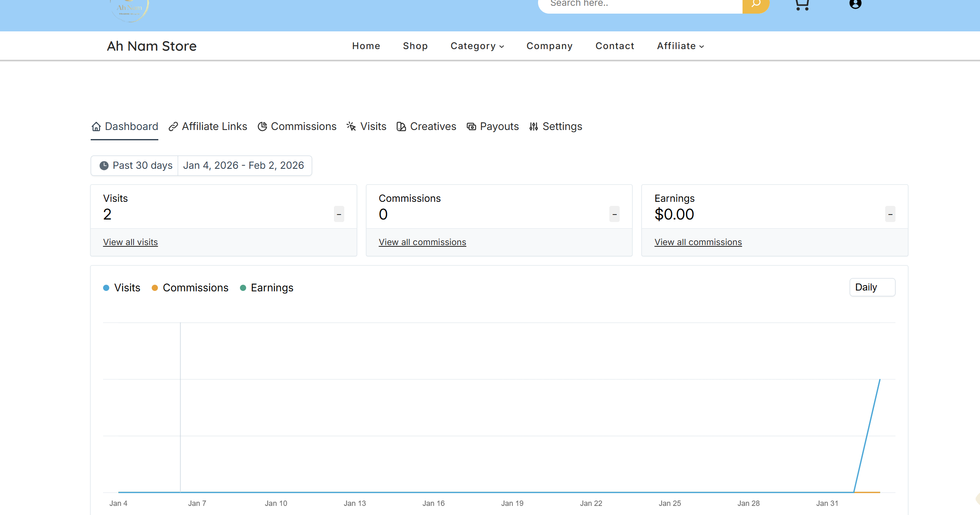
Task: Click the house icon beside Dashboard
Action: click(x=96, y=127)
